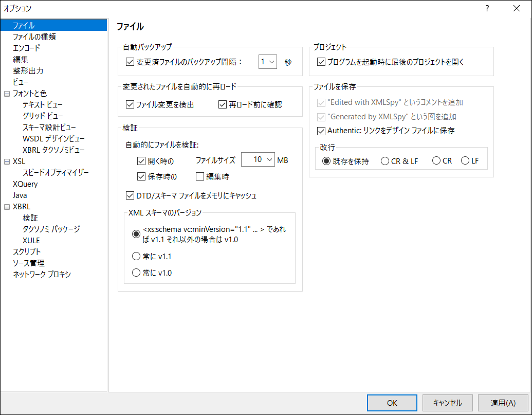Image resolution: width=532 pixels, height=415 pixels.
Task: Open the ファイルサイズ MB dropdown
Action: tap(258, 160)
